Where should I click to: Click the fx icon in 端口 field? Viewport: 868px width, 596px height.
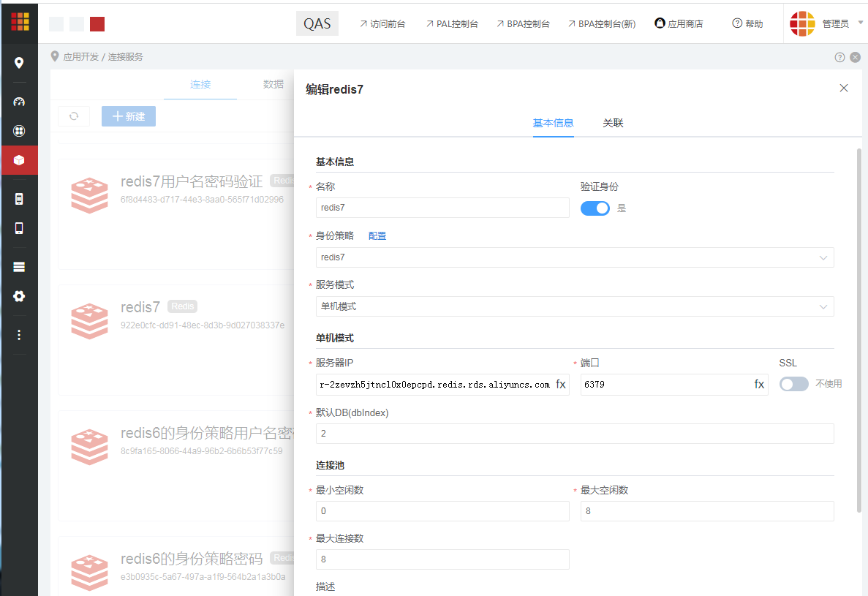pos(759,384)
